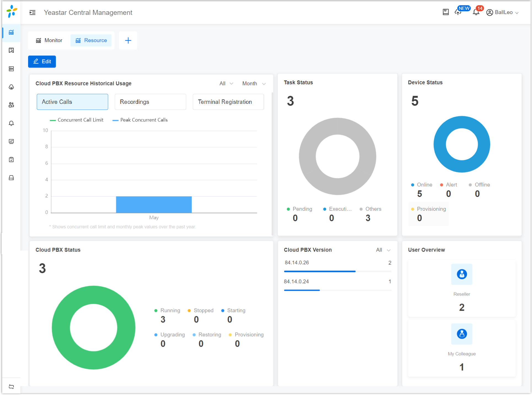
Task: Click the My Colleague user icon
Action: pyautogui.click(x=461, y=334)
